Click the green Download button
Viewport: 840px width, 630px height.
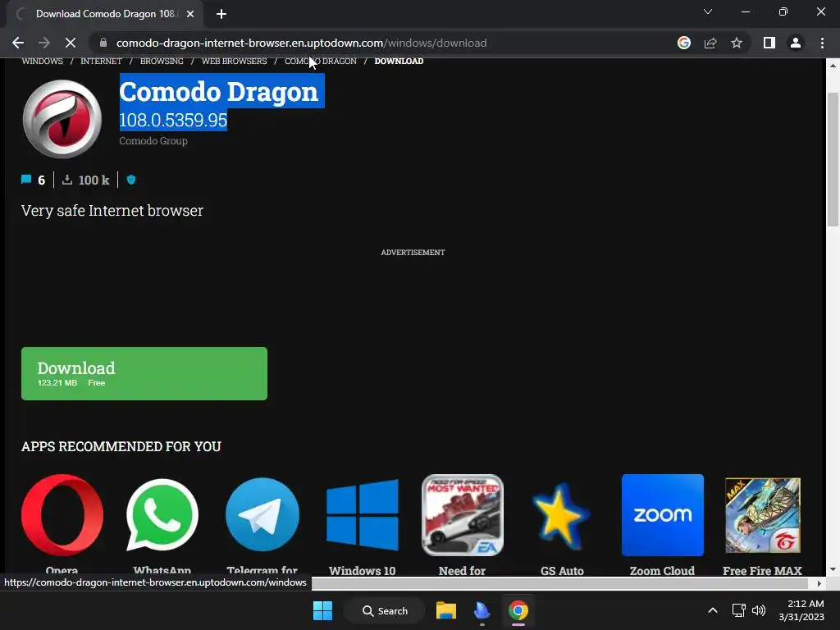tap(144, 373)
